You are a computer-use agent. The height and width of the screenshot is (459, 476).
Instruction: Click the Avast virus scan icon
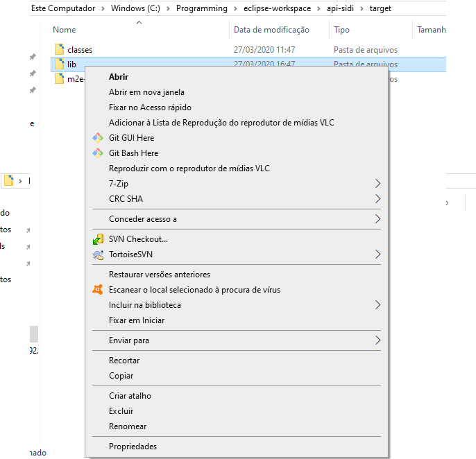pos(98,290)
